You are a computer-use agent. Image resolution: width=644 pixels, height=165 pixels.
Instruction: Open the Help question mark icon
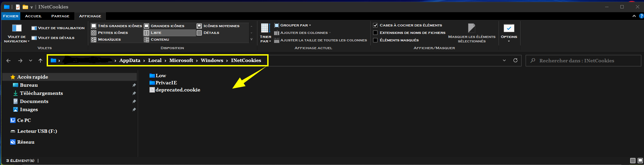pos(641,16)
